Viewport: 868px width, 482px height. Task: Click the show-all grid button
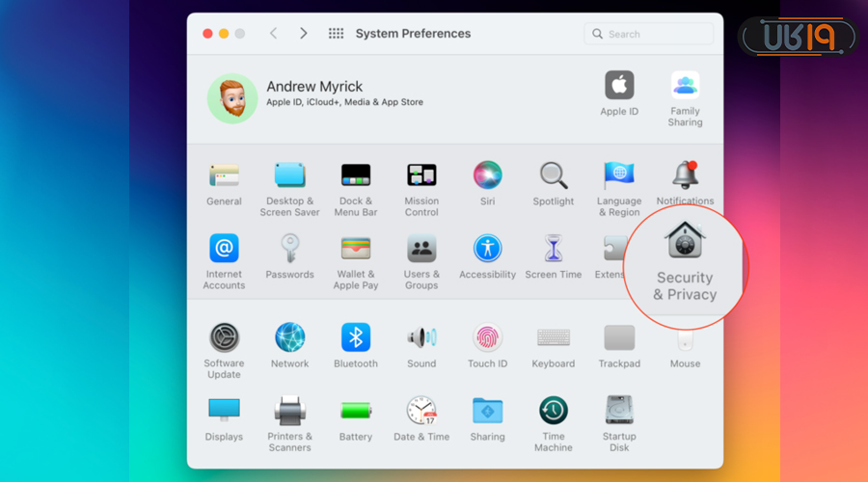(x=336, y=34)
